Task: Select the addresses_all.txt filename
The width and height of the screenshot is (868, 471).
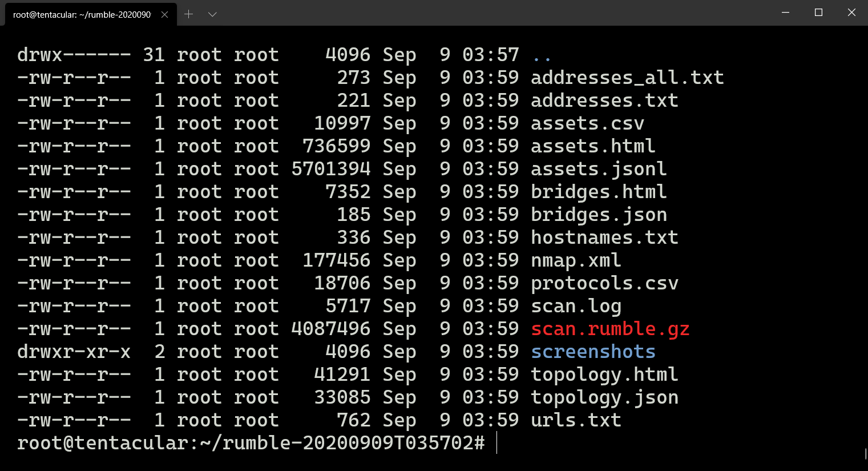Action: (x=628, y=77)
